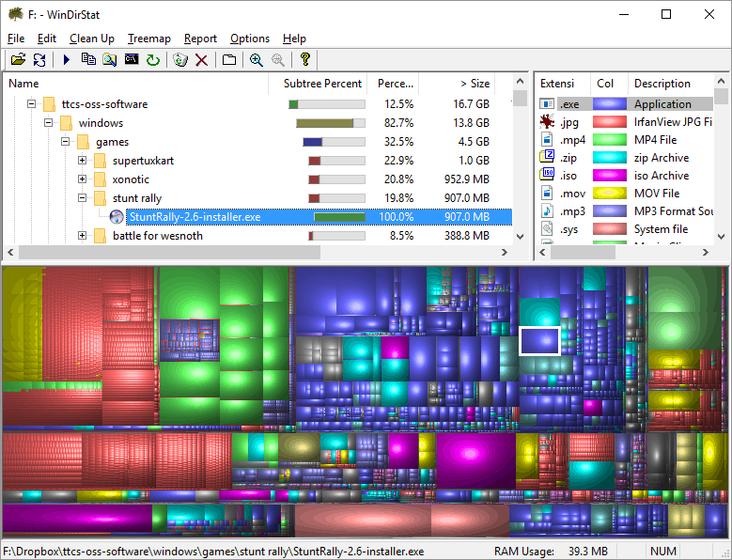Click the Delete to Recycle Bin icon

tap(181, 60)
